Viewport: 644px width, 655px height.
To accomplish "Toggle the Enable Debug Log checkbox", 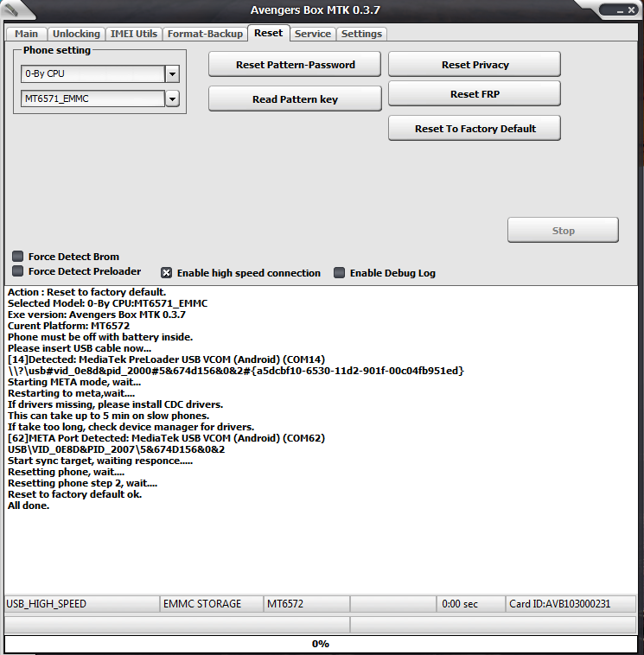I will pyautogui.click(x=339, y=273).
